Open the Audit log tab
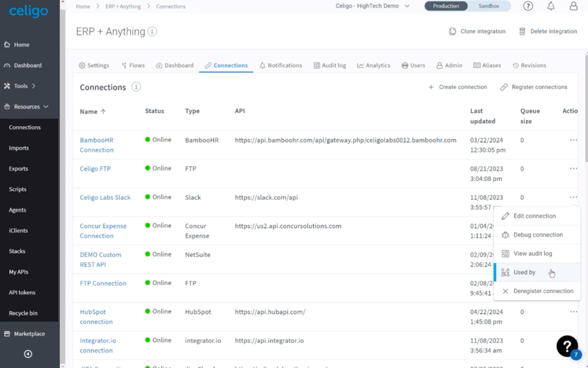This screenshot has height=368, width=588. pos(330,66)
